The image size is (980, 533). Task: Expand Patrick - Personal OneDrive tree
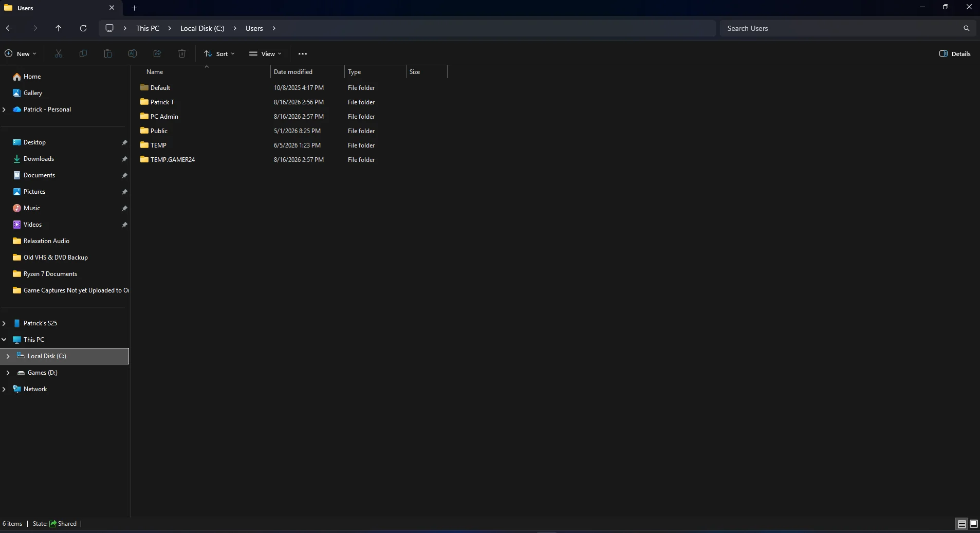4,109
